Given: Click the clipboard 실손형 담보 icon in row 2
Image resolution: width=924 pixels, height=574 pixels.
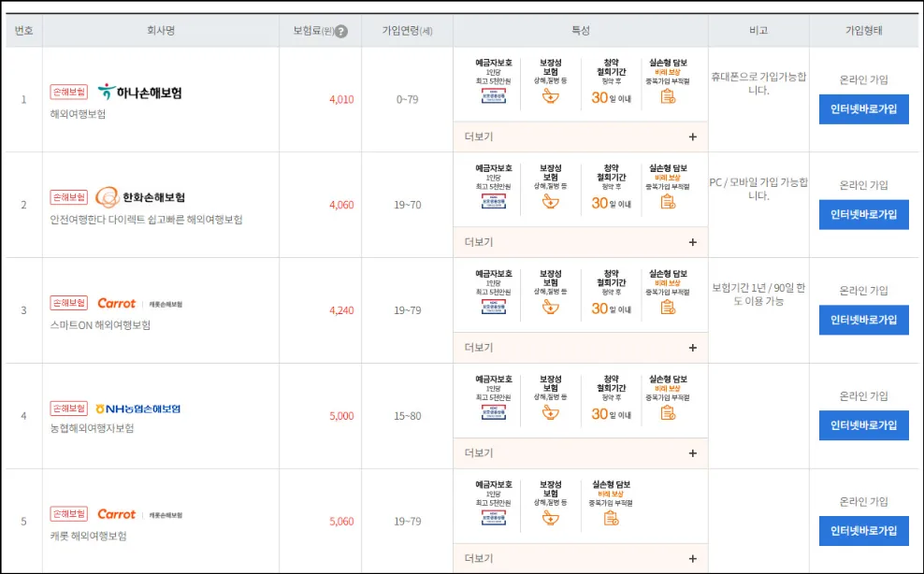Looking at the screenshot, I should coord(668,202).
